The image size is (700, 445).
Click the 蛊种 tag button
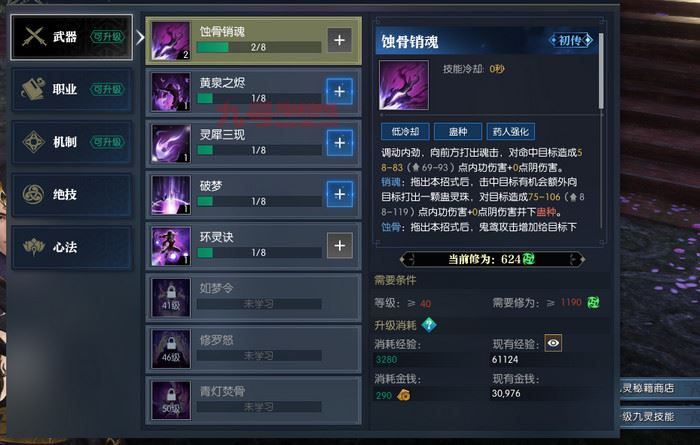458,131
